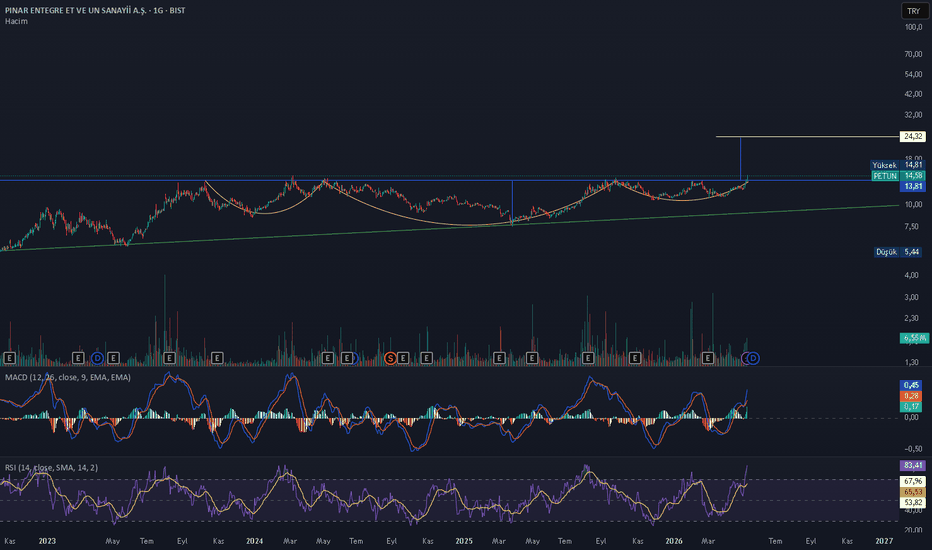This screenshot has width=932, height=550.
Task: Click the earnings E marker above May 2023
Action: [x=113, y=357]
